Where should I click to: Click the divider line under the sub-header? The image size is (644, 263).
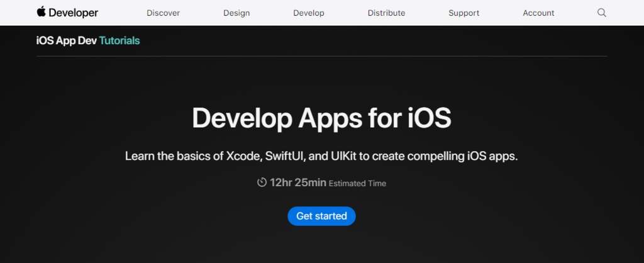click(x=321, y=56)
